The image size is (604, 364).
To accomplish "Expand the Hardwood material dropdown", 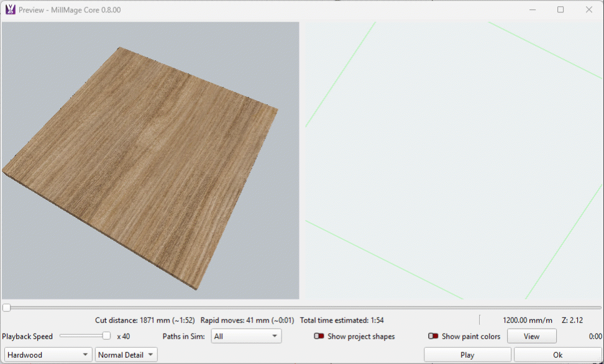I will coord(48,355).
